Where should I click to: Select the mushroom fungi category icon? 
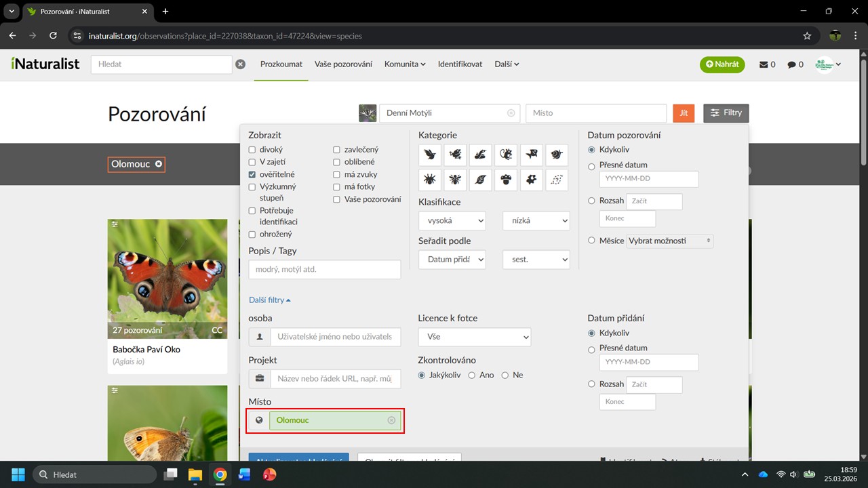(x=506, y=180)
